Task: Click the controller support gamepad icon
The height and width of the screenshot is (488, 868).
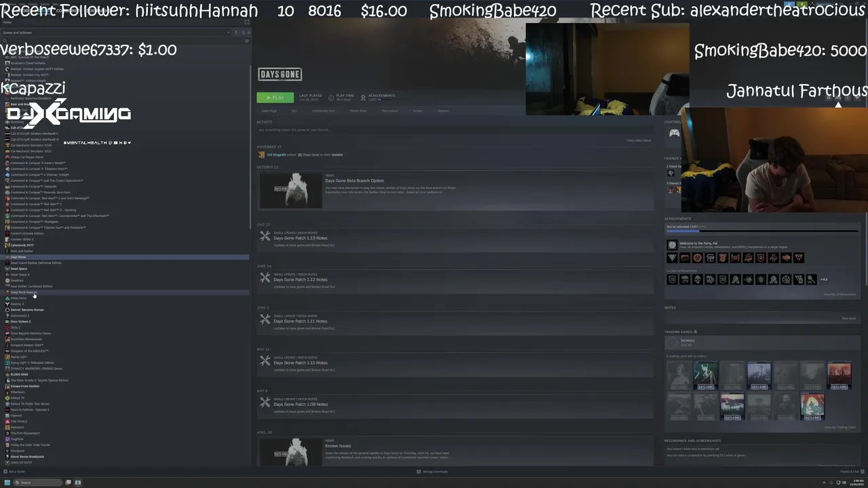Action: 674,134
